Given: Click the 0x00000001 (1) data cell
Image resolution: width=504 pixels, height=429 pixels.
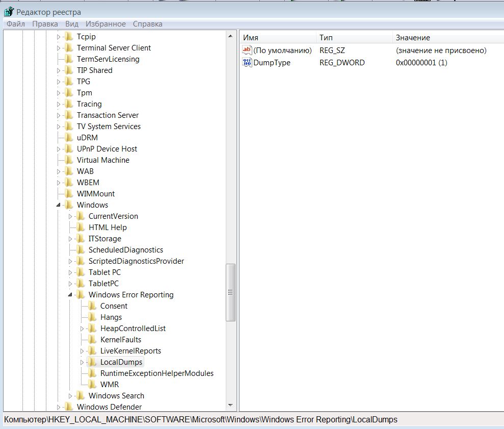Looking at the screenshot, I should 421,63.
